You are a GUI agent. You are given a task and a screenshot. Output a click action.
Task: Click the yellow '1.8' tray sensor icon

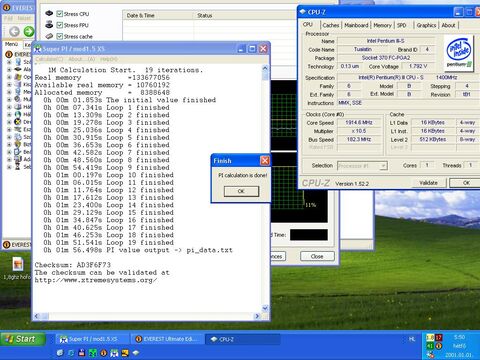pyautogui.click(x=430, y=338)
